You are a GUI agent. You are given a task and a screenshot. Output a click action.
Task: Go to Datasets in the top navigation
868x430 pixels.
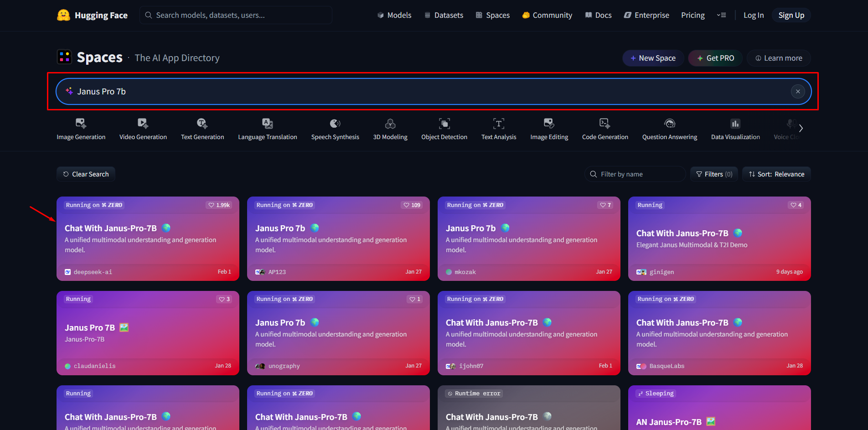(x=444, y=15)
